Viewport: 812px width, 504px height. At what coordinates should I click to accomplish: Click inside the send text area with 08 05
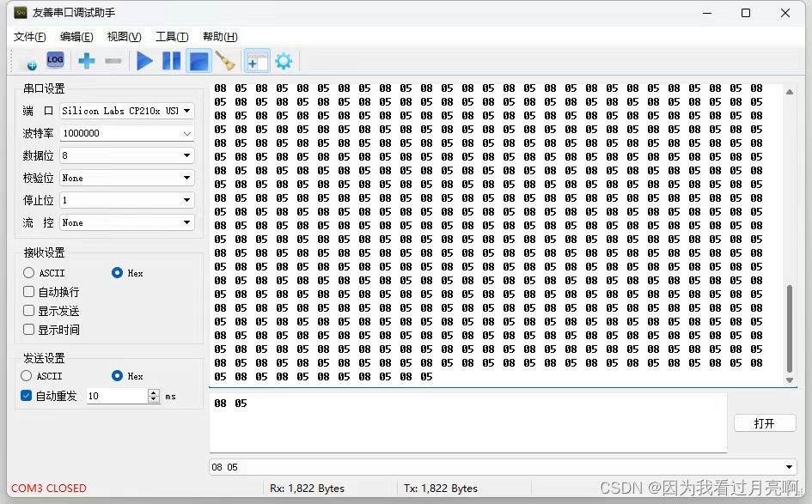468,422
